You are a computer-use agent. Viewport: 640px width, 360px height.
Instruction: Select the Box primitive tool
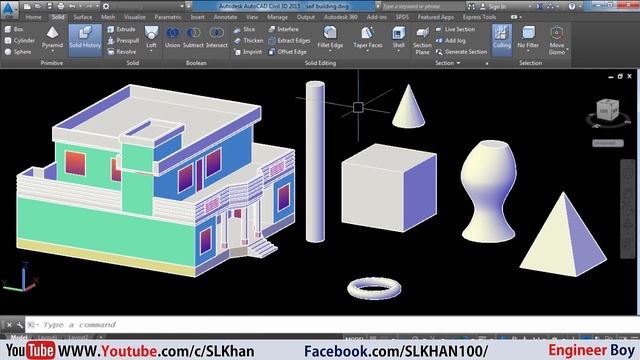[x=14, y=29]
